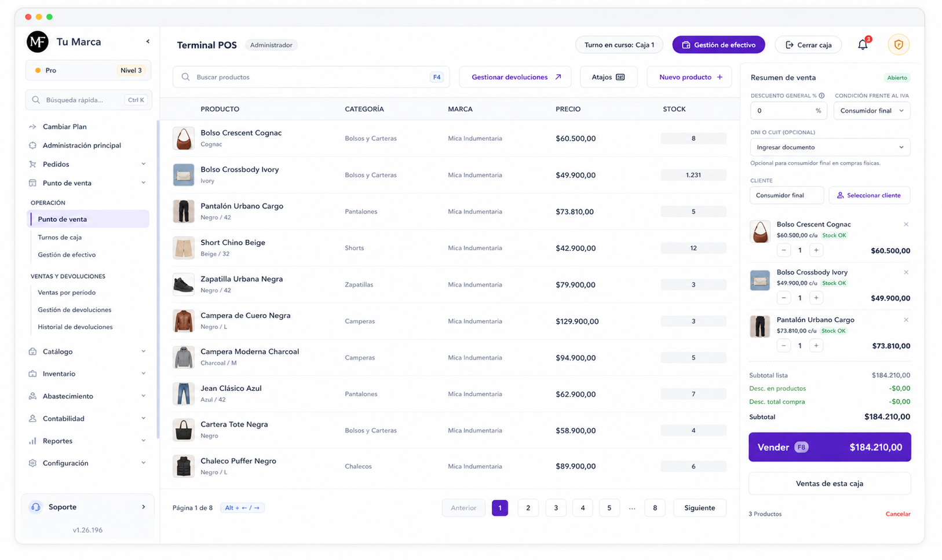This screenshot has width=942, height=560.
Task: Click Nuevo producto
Action: coord(689,77)
